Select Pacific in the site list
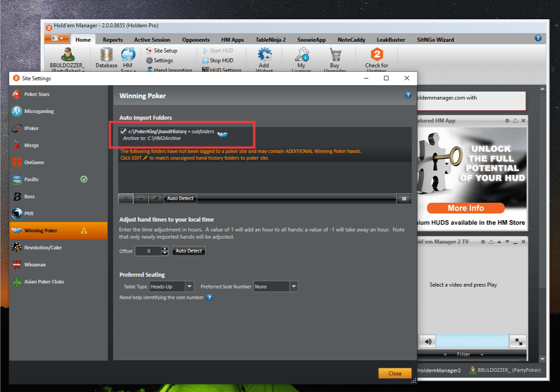 point(31,179)
